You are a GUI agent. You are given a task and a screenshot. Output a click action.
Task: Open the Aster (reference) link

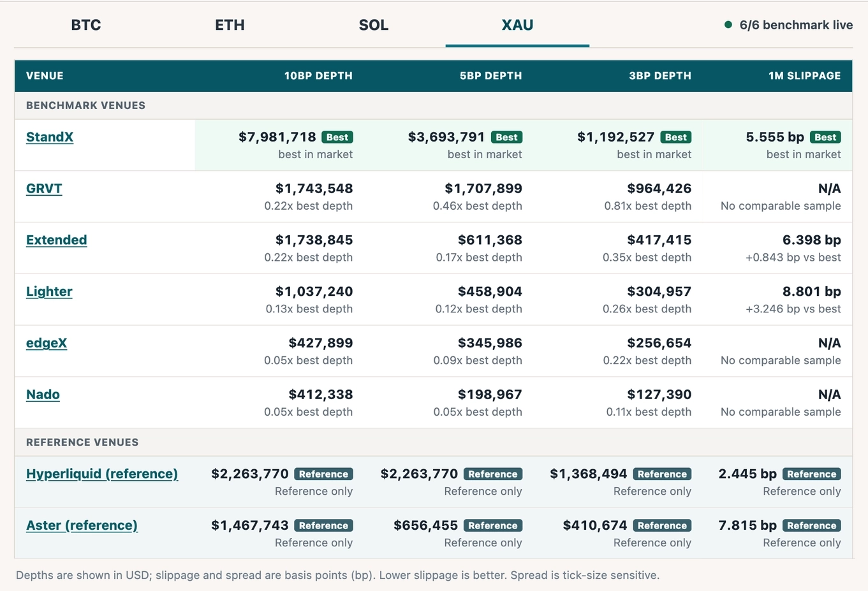click(82, 525)
